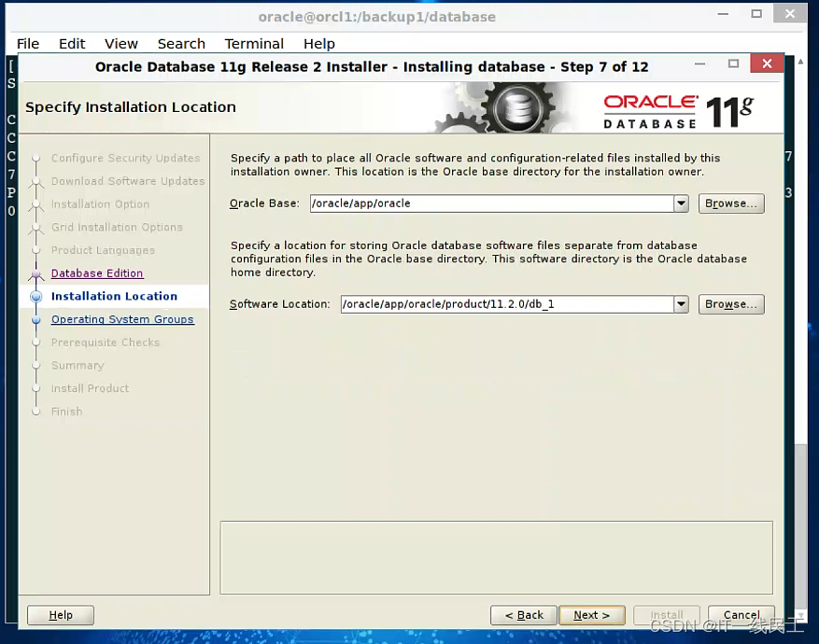Open the Terminal menu
This screenshot has width=819, height=644.
(253, 43)
